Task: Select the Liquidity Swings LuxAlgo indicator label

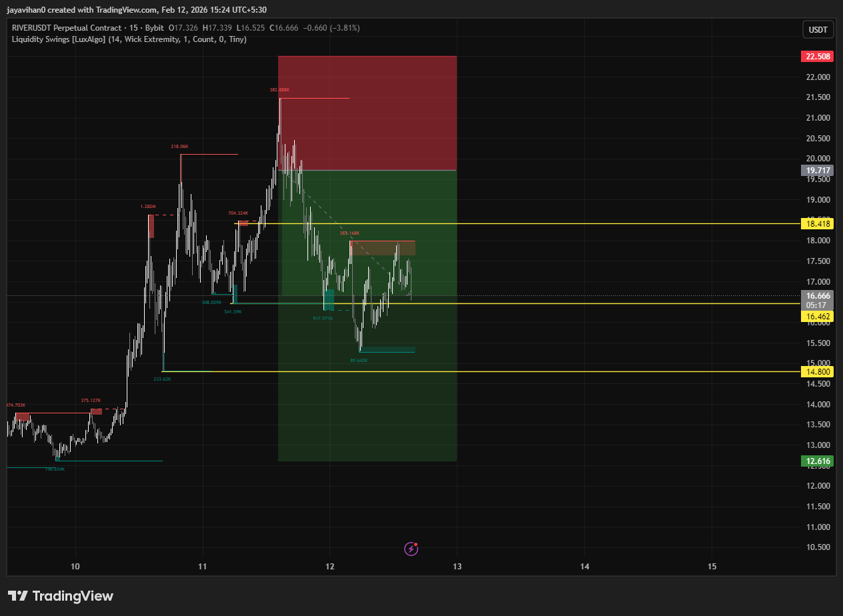Action: (129, 39)
